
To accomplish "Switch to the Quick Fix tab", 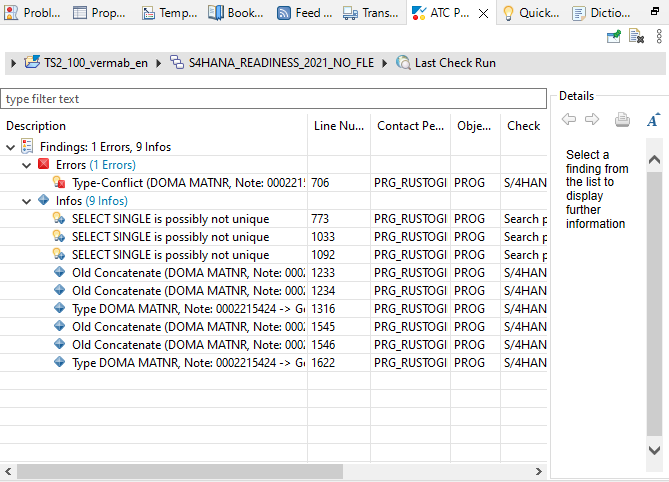I will (531, 13).
